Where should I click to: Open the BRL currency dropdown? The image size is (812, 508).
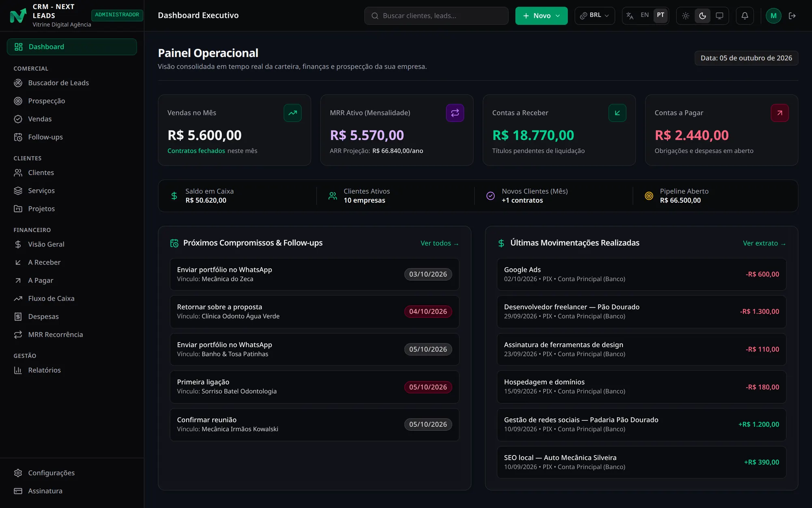[594, 15]
